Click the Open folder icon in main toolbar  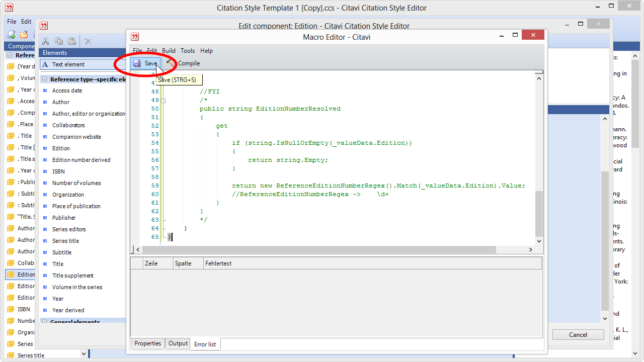coord(24,35)
